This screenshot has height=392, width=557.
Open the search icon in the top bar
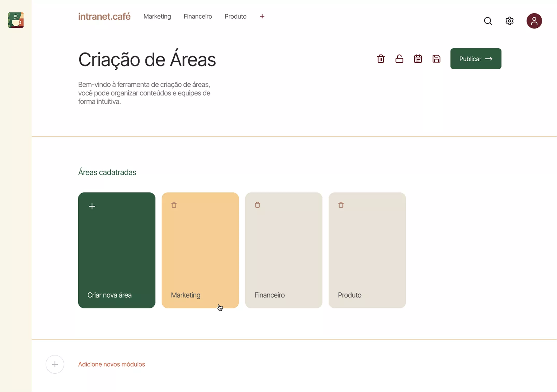tap(488, 21)
